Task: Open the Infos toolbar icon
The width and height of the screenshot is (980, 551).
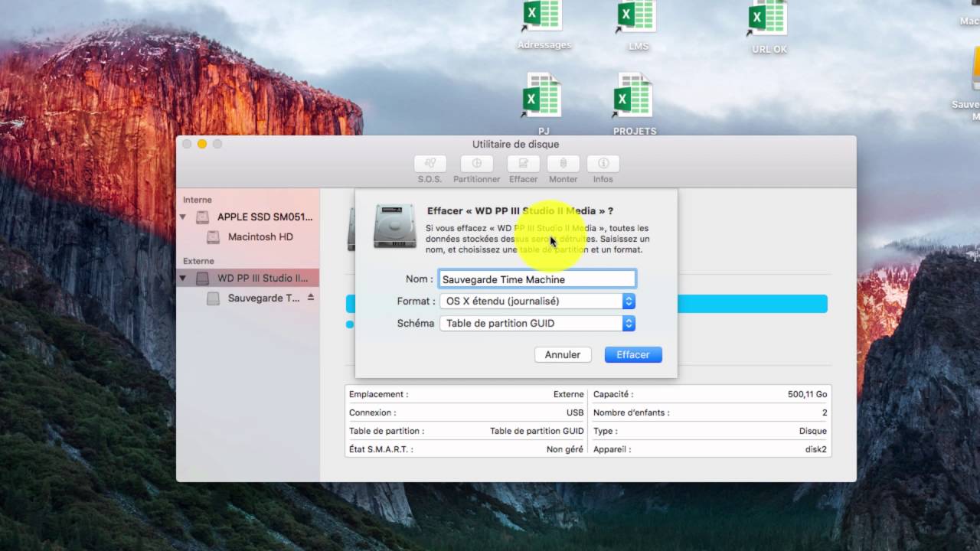Action: [603, 164]
